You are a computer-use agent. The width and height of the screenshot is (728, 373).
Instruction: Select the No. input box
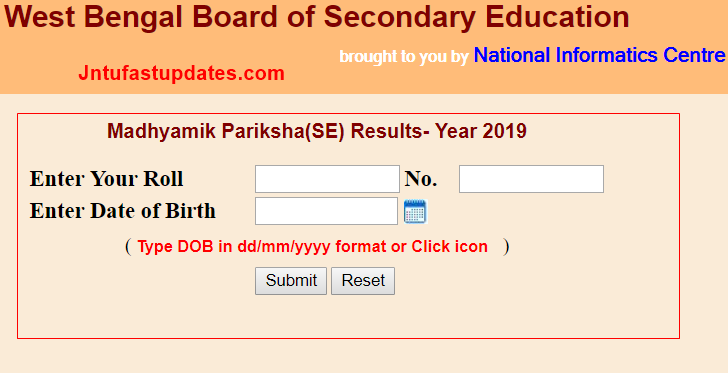pos(532,179)
